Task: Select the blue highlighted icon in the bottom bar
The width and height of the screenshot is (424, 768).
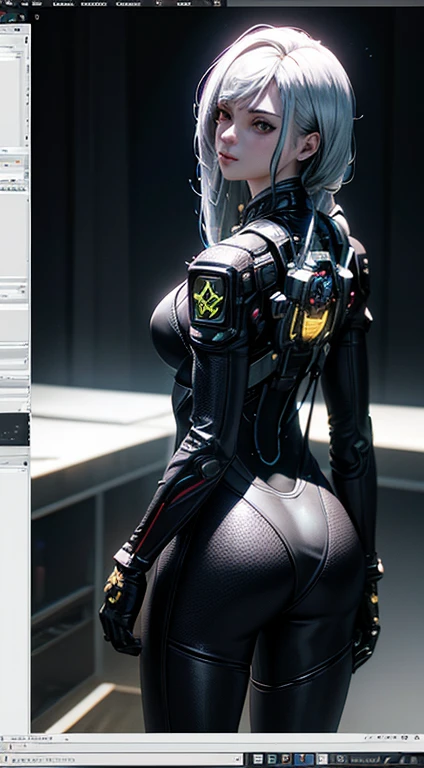Action: coord(304,760)
